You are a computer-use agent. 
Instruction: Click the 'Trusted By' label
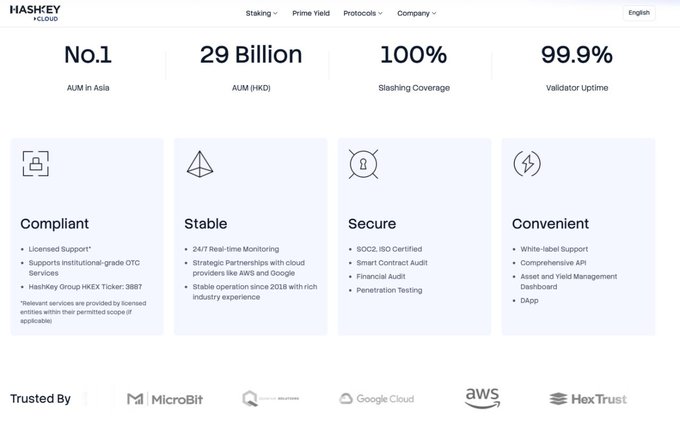[40, 399]
